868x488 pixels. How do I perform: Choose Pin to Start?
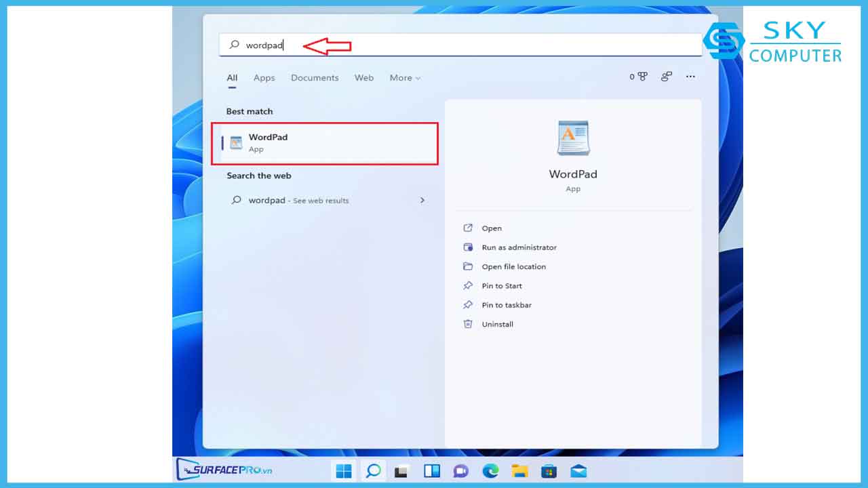(502, 286)
